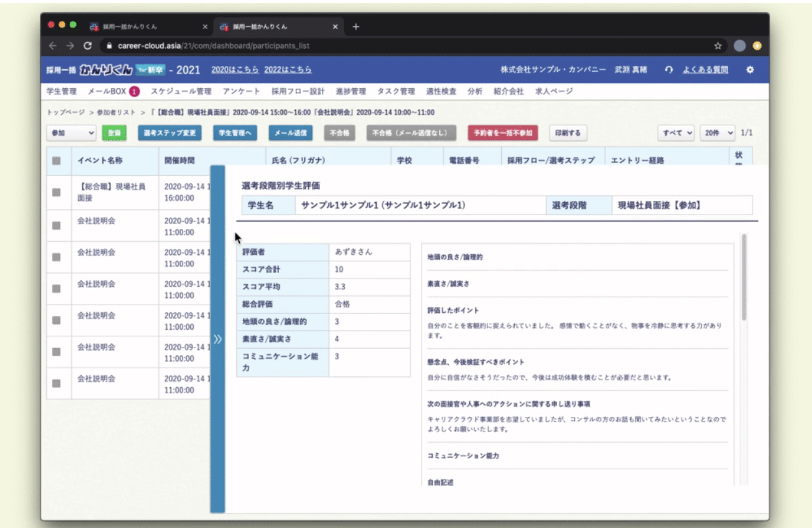
Task: Bookmark page with the star icon
Action: coord(718,46)
